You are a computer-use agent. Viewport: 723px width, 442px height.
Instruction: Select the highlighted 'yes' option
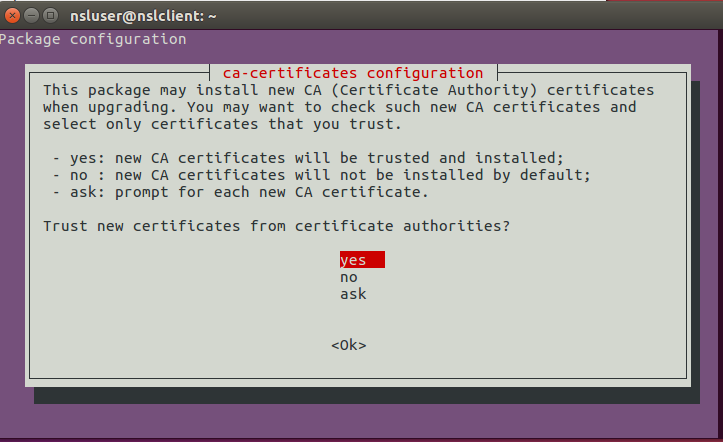click(362, 260)
